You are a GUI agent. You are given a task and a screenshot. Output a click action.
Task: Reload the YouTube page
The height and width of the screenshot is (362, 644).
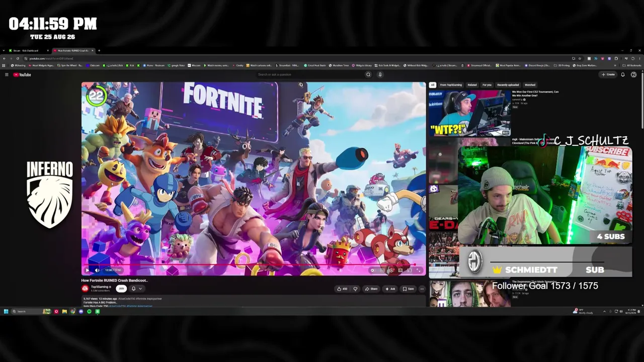click(18, 58)
